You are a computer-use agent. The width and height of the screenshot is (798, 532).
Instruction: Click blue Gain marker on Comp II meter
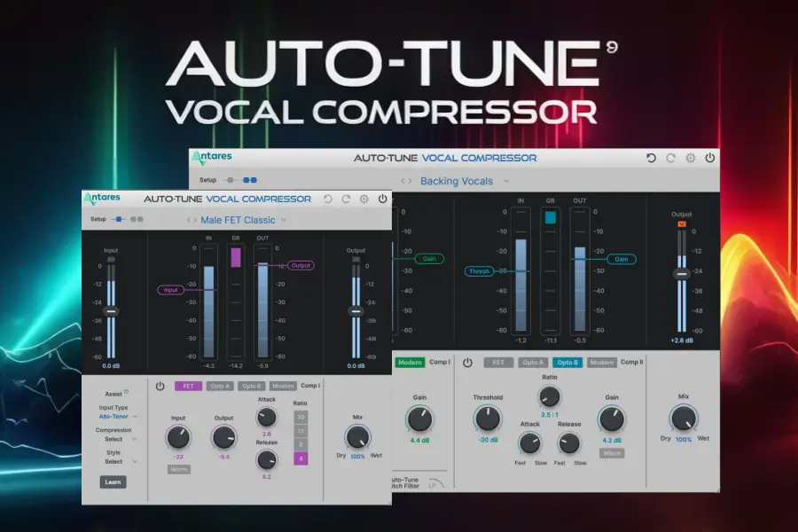tap(621, 259)
